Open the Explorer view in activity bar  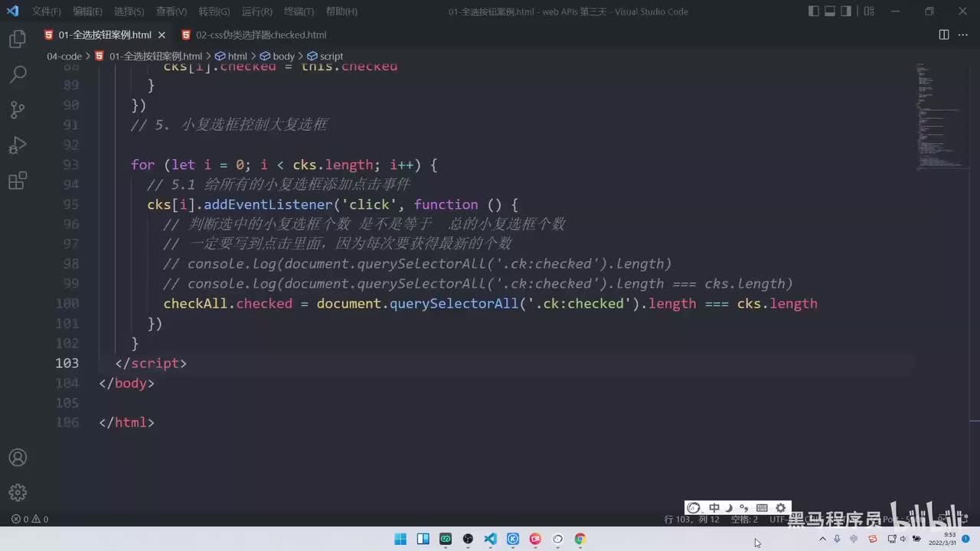(x=18, y=40)
